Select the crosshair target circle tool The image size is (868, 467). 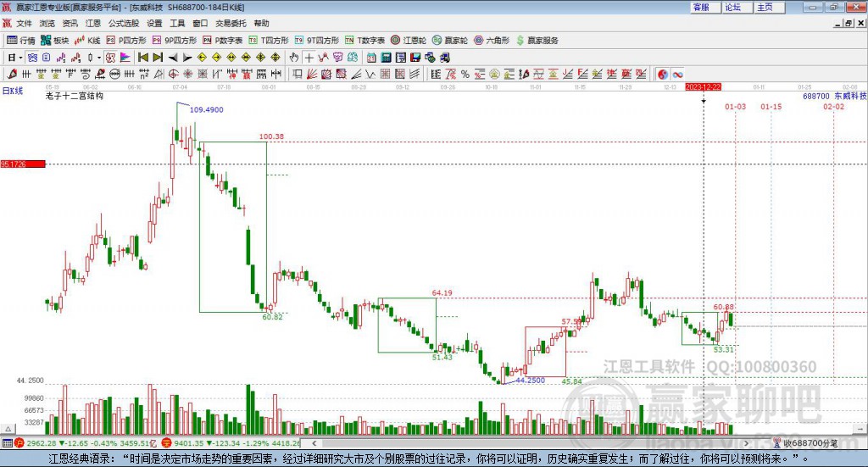[173, 74]
